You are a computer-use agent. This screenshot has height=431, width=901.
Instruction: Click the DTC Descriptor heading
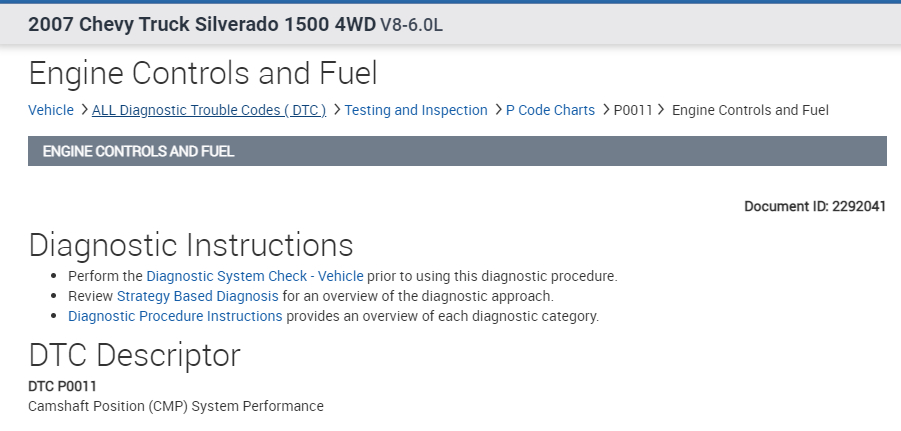[x=135, y=355]
